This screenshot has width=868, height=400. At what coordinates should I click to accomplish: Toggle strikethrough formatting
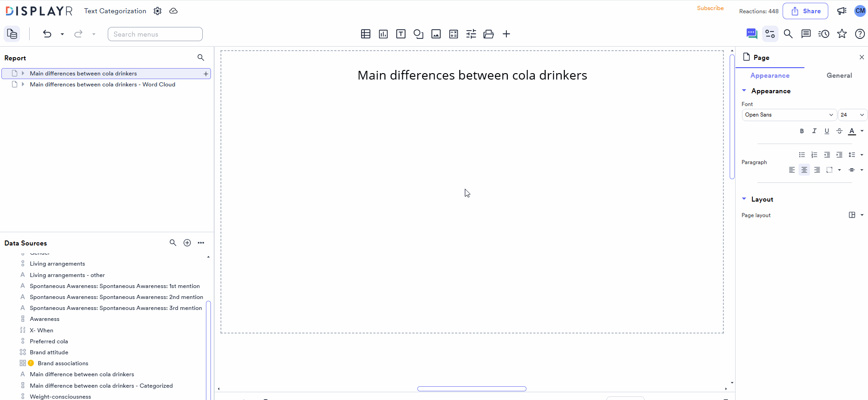click(839, 131)
